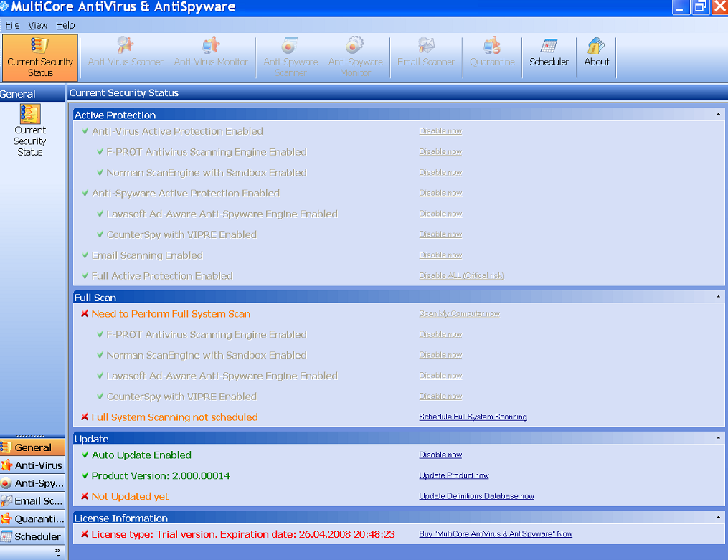Select 'Not Updated yet' status text
The width and height of the screenshot is (728, 560).
pos(130,496)
